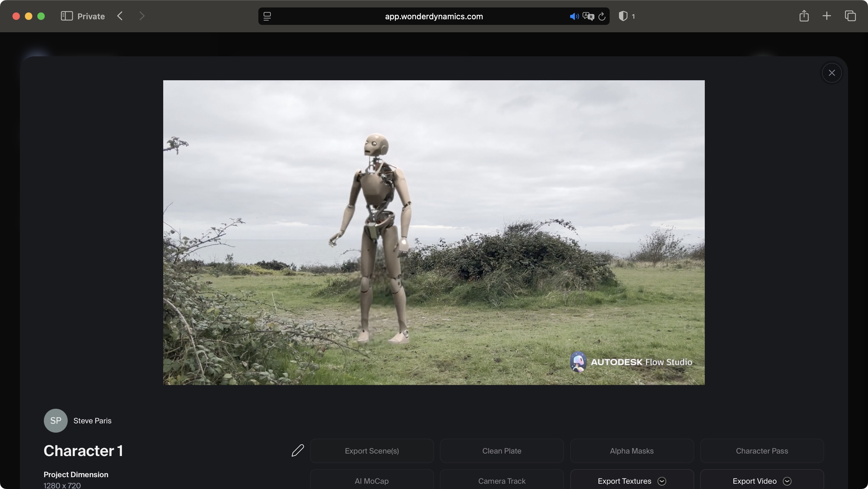Export the Alpha Masks

coord(631,451)
